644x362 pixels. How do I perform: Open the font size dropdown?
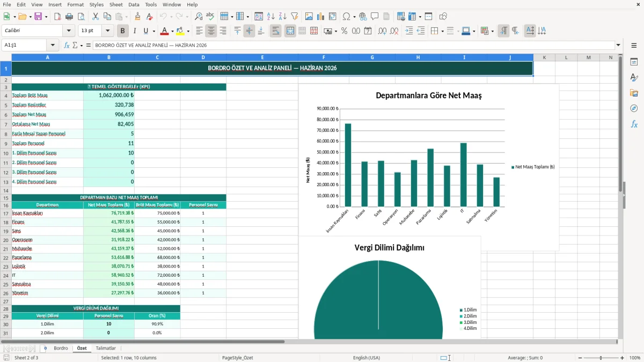coord(108,31)
